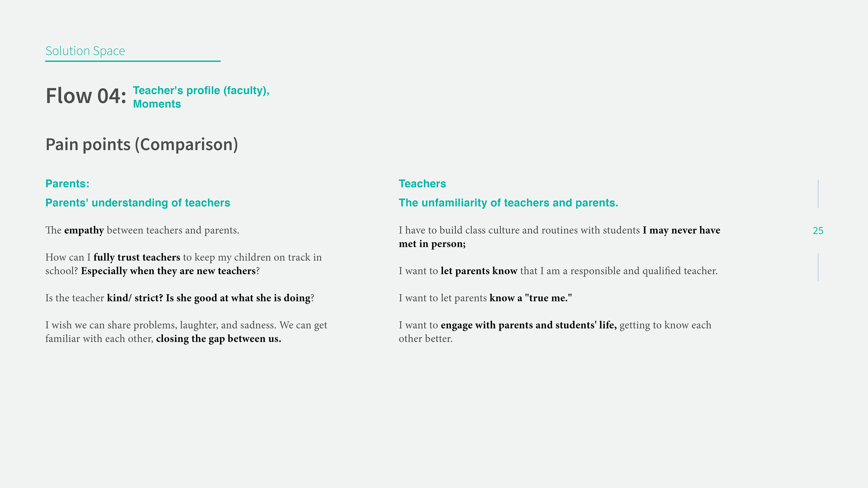Click the "Solution Space" section header
Viewport: 868px width, 488px height.
point(85,51)
